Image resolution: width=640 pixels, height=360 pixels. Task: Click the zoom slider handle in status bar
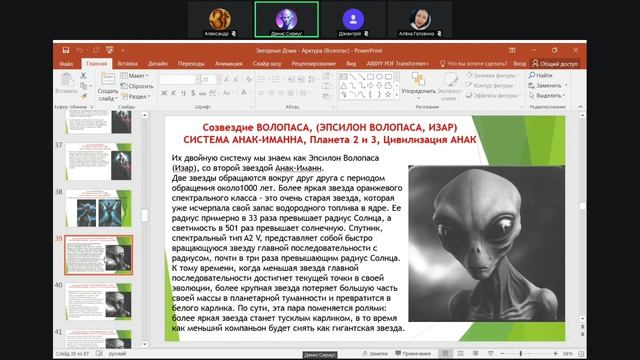click(x=520, y=353)
